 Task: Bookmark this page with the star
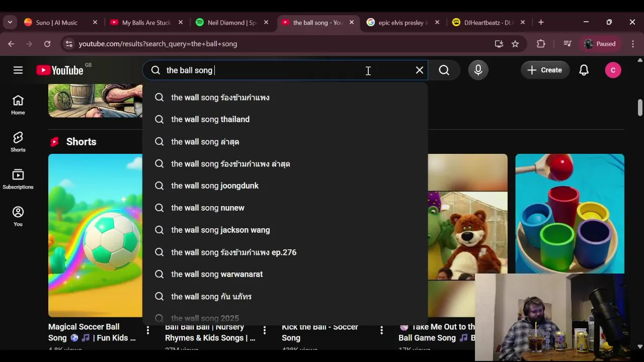coord(515,44)
